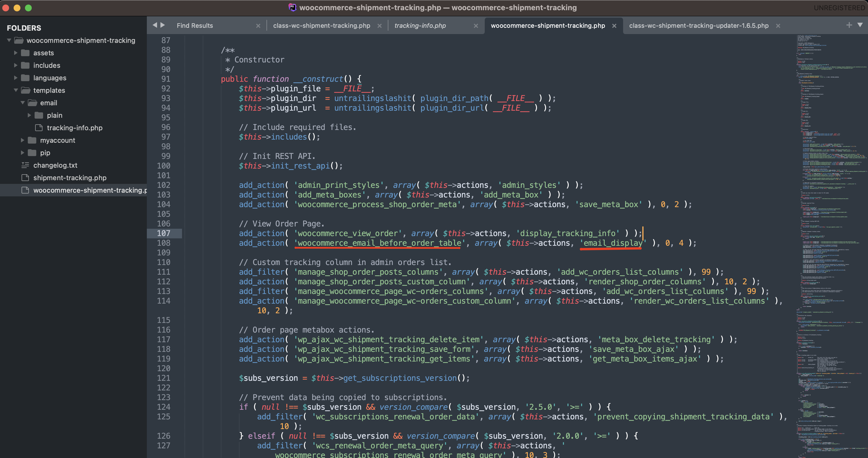Collapse the templates folder

[x=16, y=91]
